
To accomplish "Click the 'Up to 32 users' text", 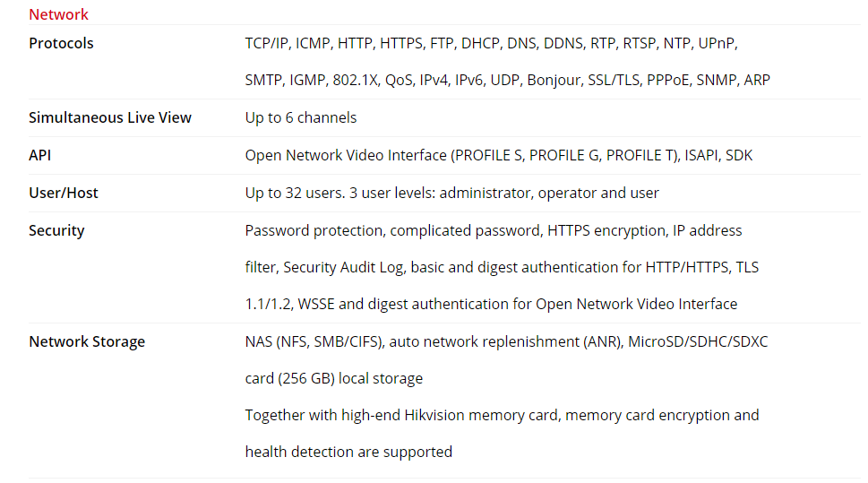I will tap(451, 193).
